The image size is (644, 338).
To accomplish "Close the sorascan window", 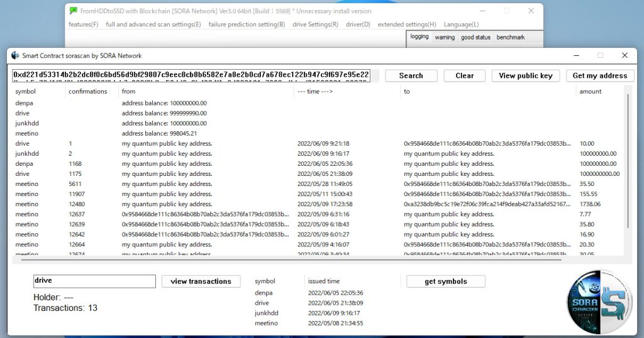I will (x=625, y=55).
